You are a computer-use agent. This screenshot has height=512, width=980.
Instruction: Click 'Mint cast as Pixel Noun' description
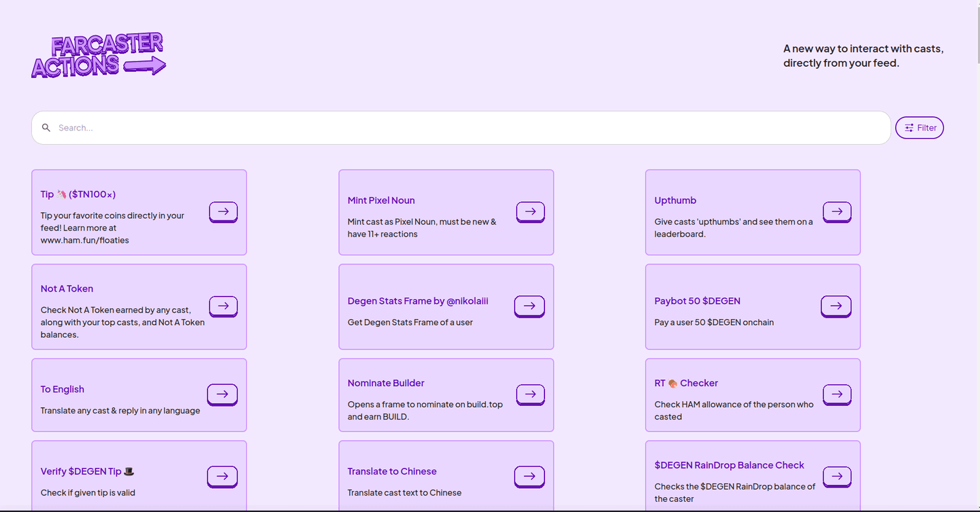pyautogui.click(x=422, y=228)
